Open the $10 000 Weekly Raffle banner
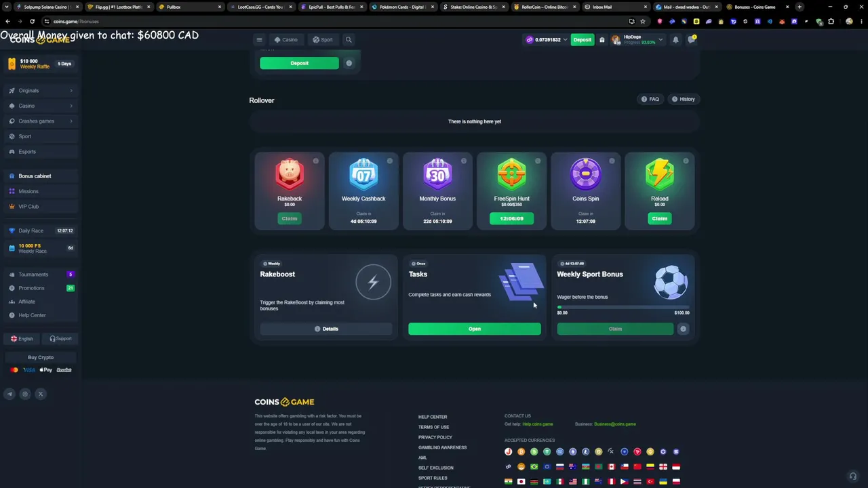This screenshot has width=868, height=488. tap(41, 64)
